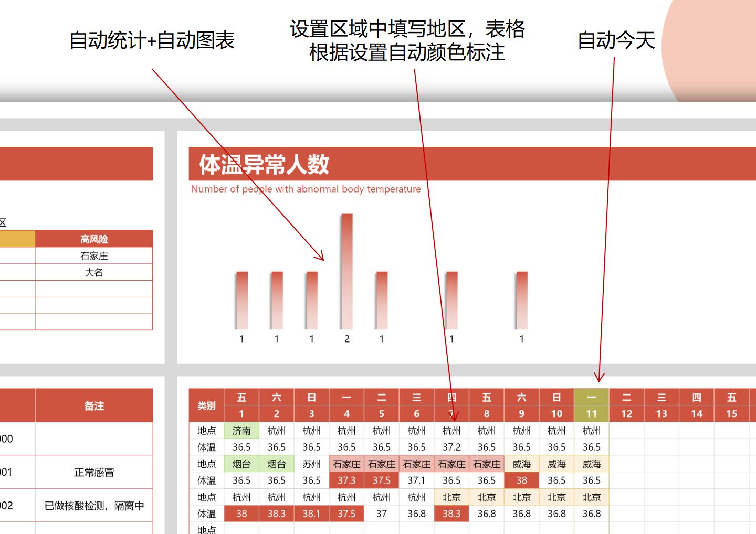
Task: Click the red 38.1 temperature cell
Action: click(311, 514)
